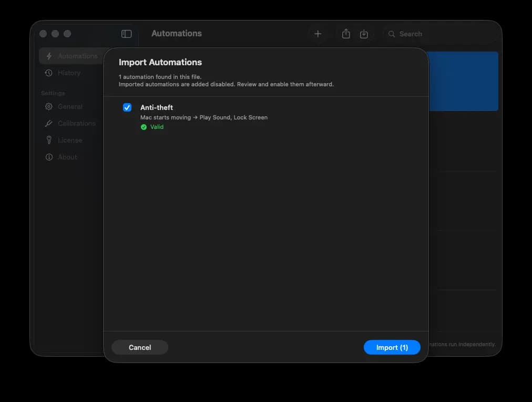The height and width of the screenshot is (402, 532).
Task: Click the History clock icon
Action: pos(49,73)
